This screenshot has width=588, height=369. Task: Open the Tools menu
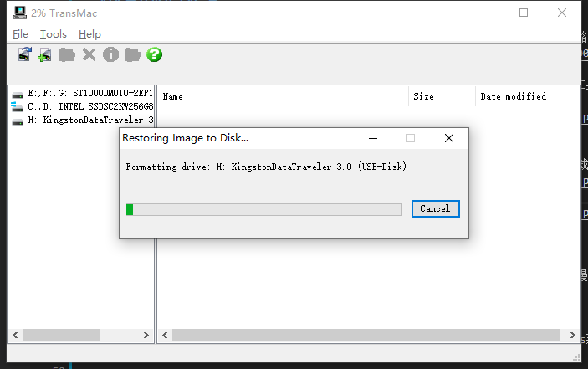click(53, 34)
